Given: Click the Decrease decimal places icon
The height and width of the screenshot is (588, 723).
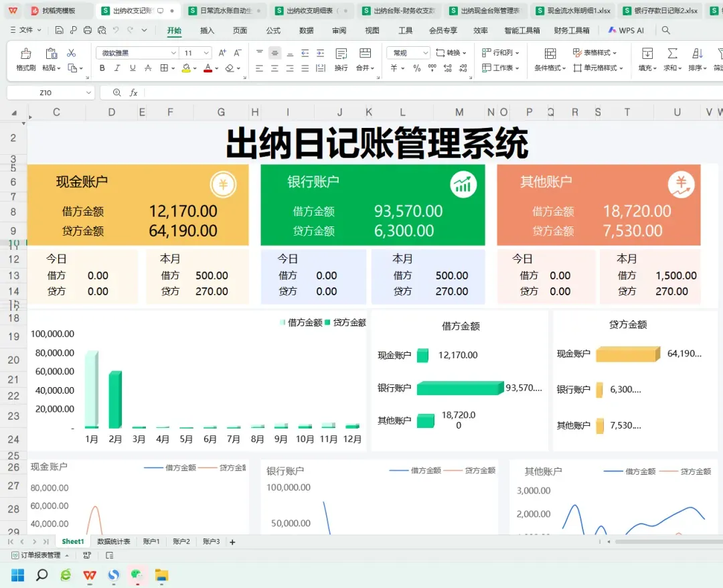Looking at the screenshot, I should click(463, 68).
